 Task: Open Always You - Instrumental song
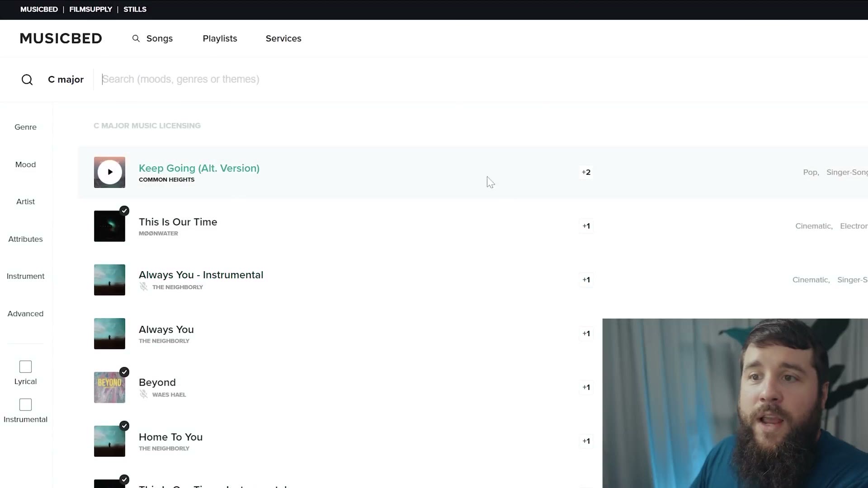tap(201, 275)
